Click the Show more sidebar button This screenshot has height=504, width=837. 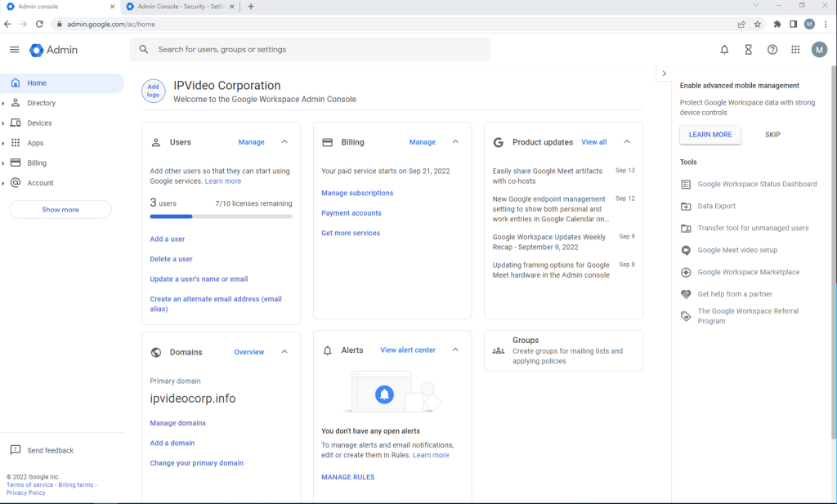pyautogui.click(x=60, y=210)
